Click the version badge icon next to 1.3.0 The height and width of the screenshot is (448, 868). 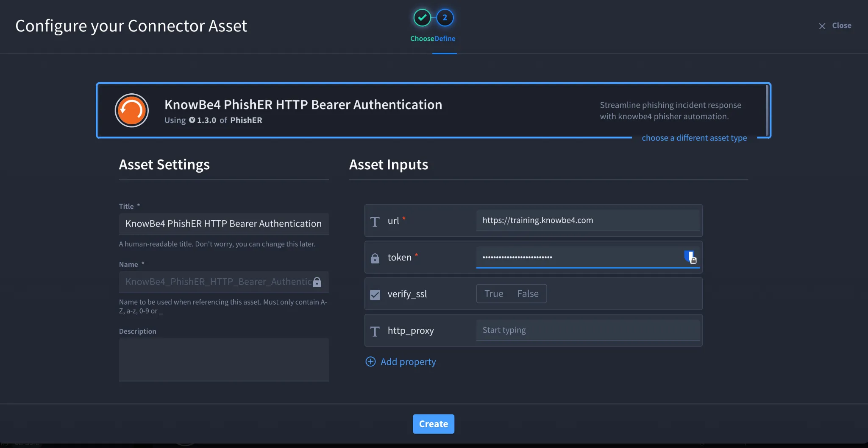(192, 120)
